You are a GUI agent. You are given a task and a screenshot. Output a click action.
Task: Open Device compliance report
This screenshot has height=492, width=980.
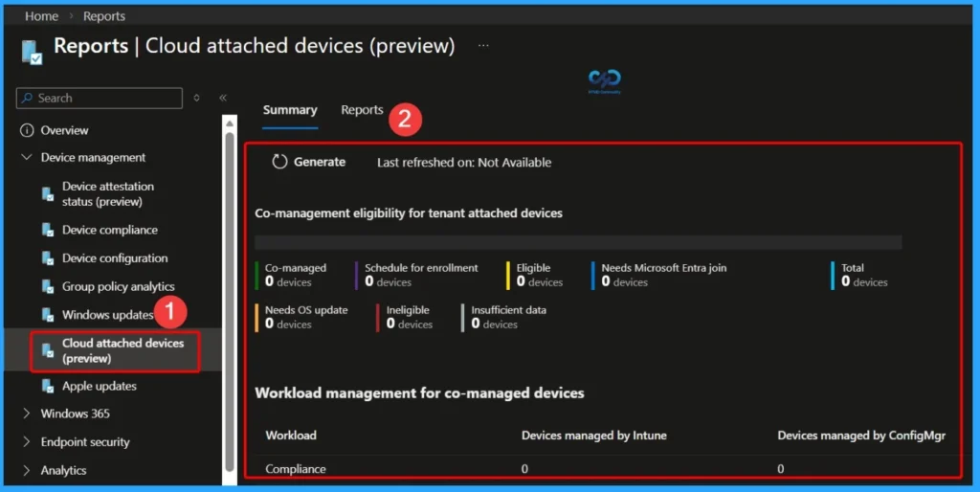click(110, 230)
